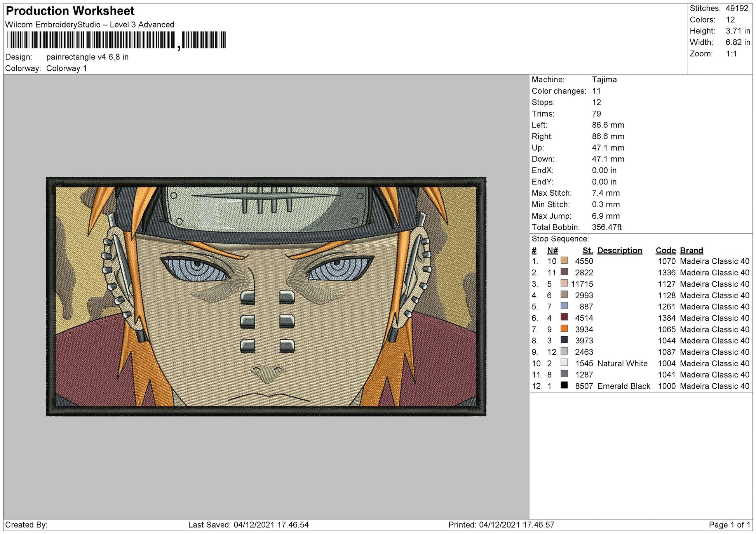The height and width of the screenshot is (534, 756).
Task: Click the Natural White swatch
Action: pos(564,362)
